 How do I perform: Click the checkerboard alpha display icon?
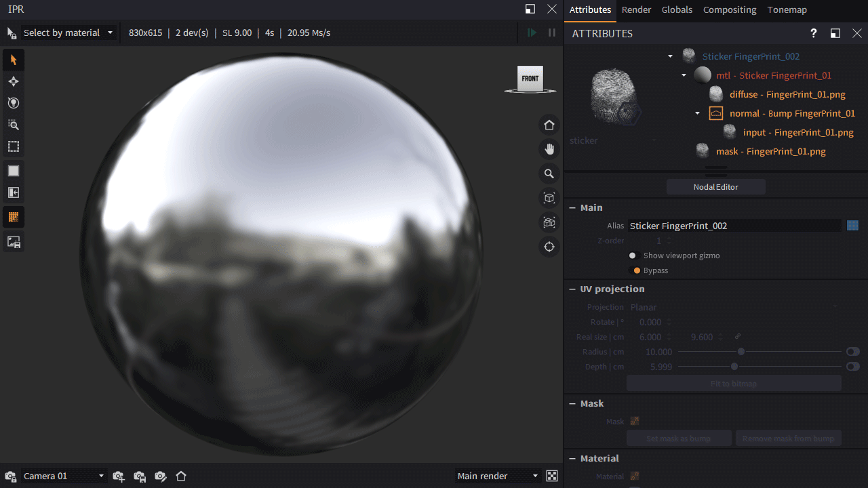click(552, 476)
